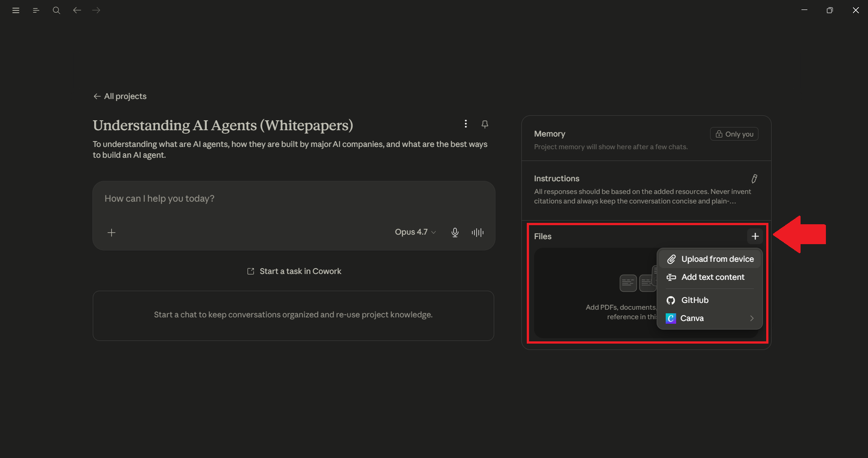Expand the Canva submenu chevron
Screen dimensions: 868x458
click(752, 318)
